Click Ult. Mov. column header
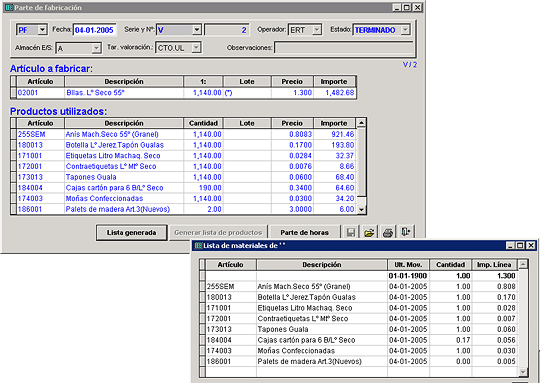 (408, 265)
